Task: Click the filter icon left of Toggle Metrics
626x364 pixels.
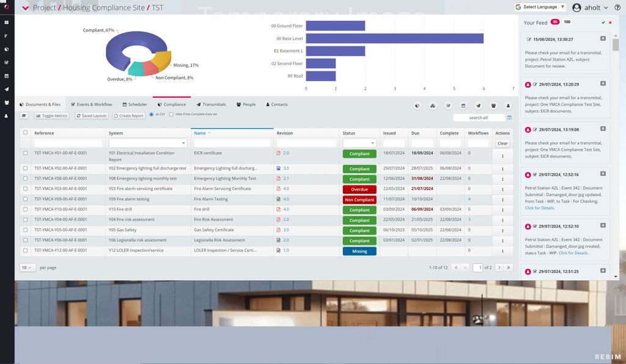Action: [23, 115]
